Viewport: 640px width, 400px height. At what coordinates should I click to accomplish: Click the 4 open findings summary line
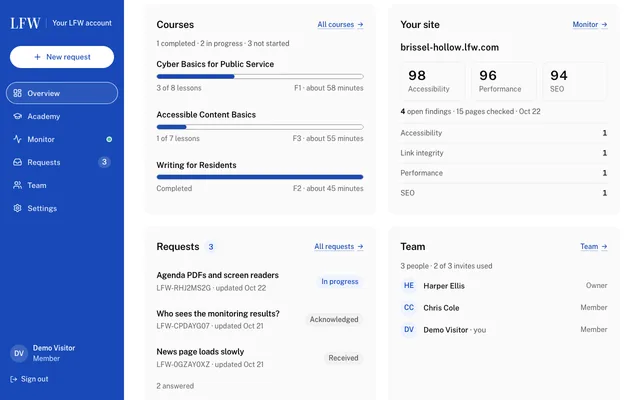(470, 111)
